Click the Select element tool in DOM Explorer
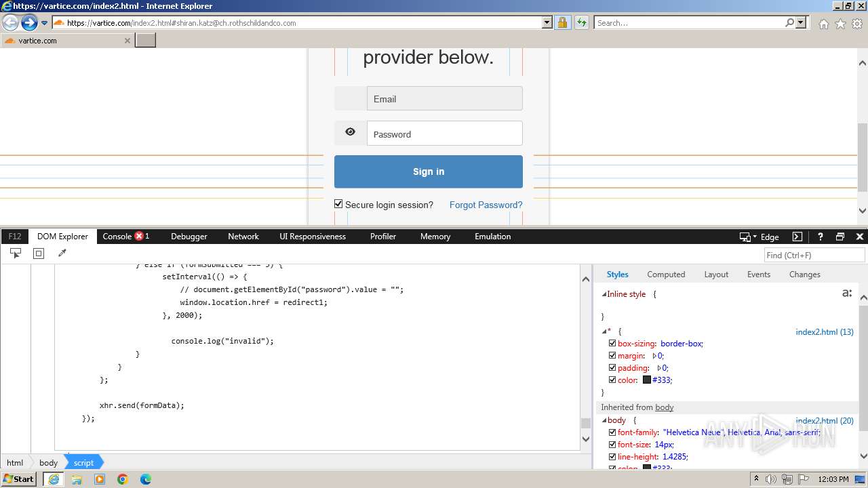 click(x=15, y=253)
